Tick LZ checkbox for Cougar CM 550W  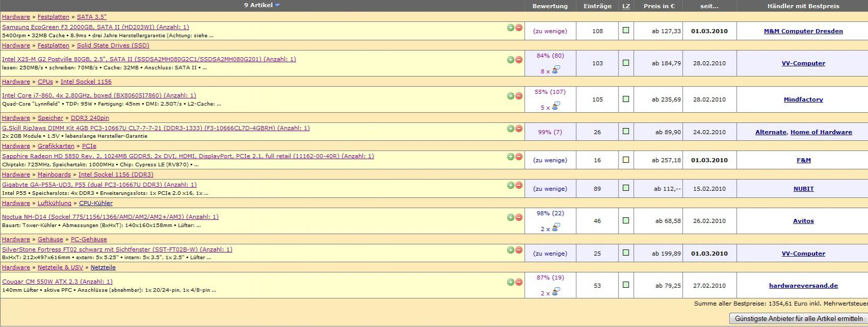point(626,285)
